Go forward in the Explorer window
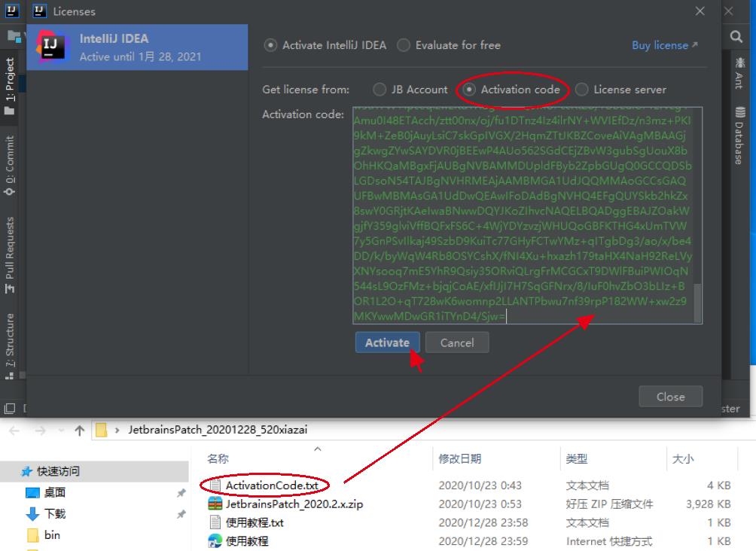 click(41, 431)
